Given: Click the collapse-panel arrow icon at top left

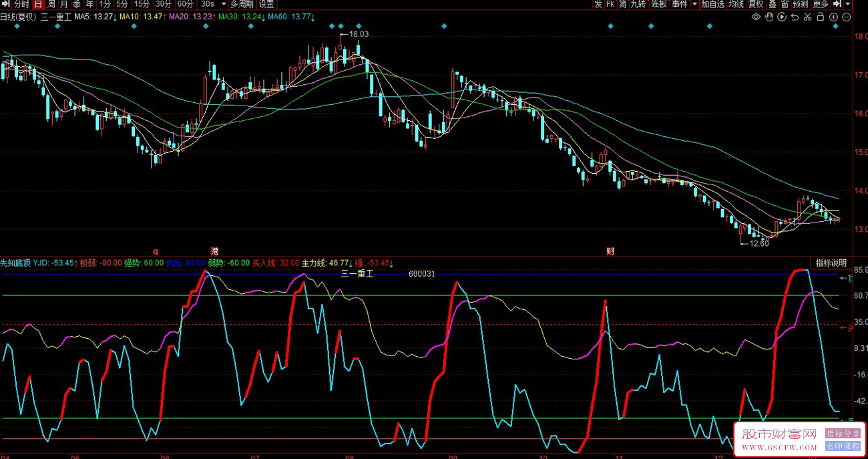Looking at the screenshot, I should pos(6,4).
